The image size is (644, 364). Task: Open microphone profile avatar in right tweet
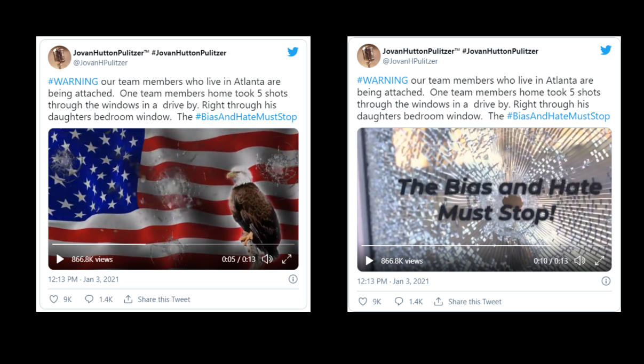[x=369, y=56]
